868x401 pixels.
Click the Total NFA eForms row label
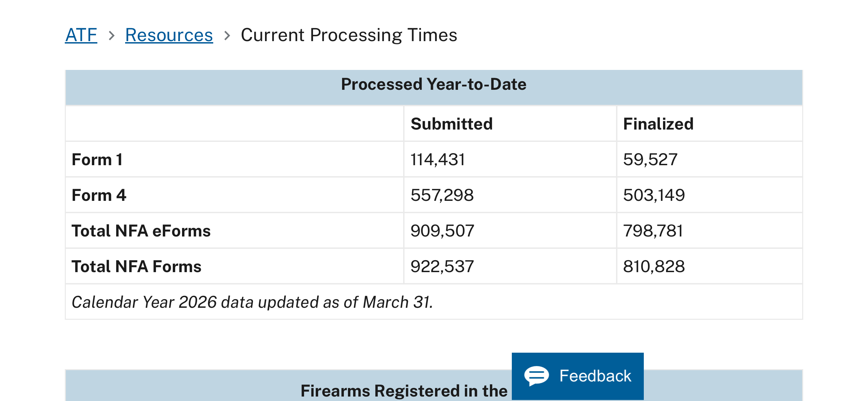tap(141, 231)
